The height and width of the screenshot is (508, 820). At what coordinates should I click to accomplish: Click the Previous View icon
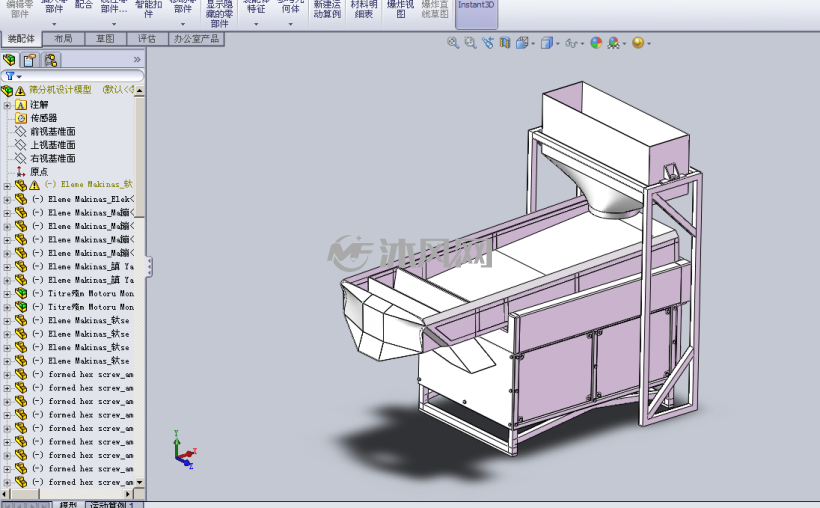(x=488, y=43)
